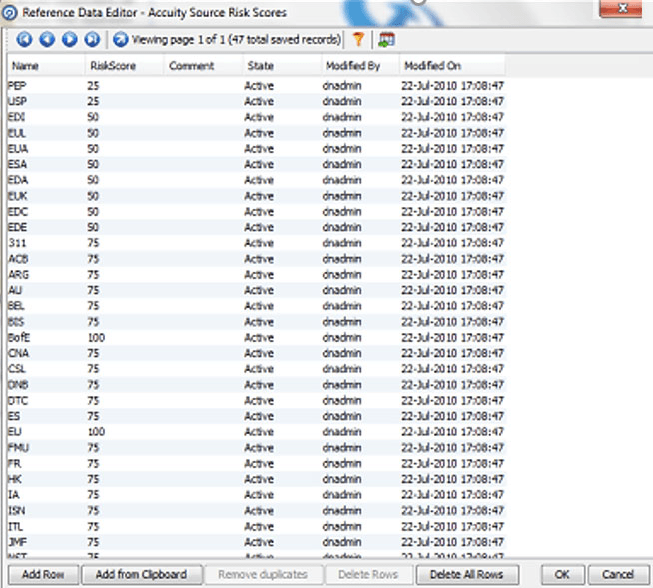The width and height of the screenshot is (653, 588).
Task: Click the viewing page status text
Action: tap(237, 40)
